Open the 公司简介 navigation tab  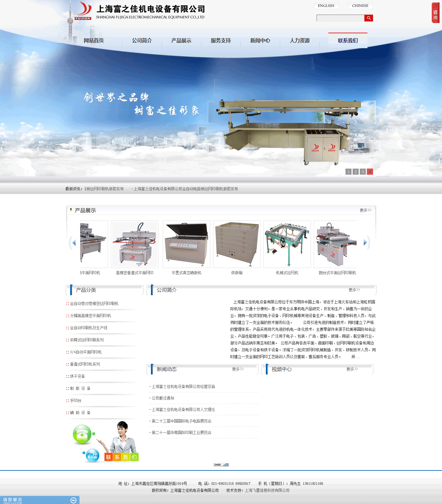point(142,41)
